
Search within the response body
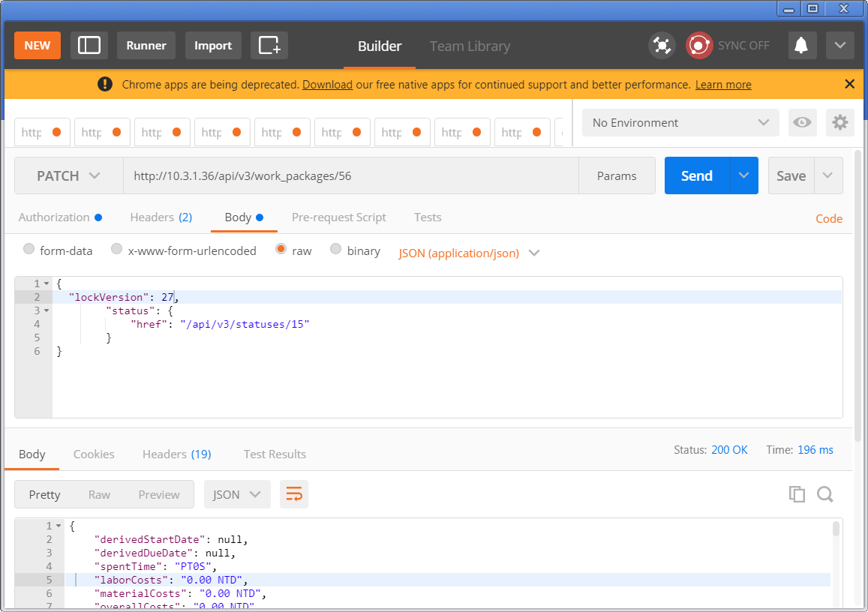[825, 493]
